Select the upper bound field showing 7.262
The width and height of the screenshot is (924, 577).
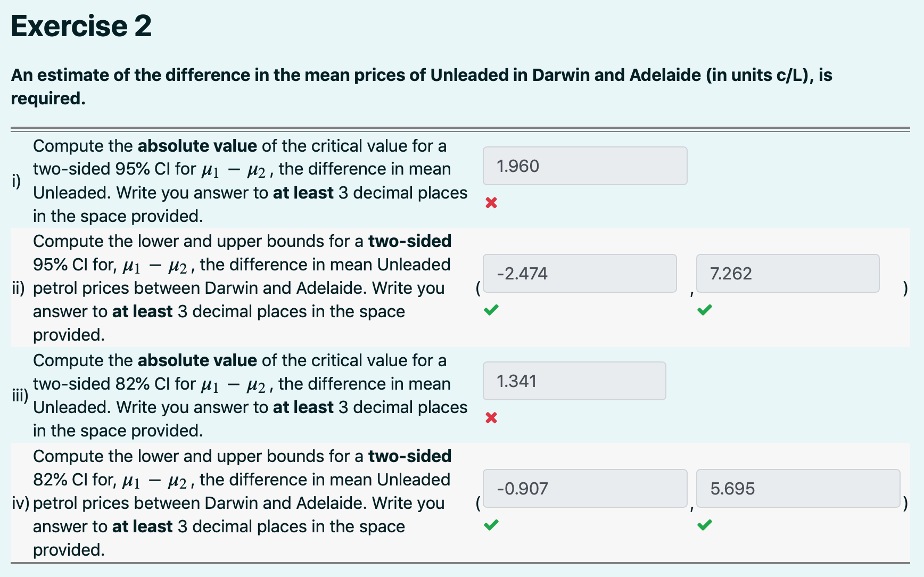[x=787, y=273]
